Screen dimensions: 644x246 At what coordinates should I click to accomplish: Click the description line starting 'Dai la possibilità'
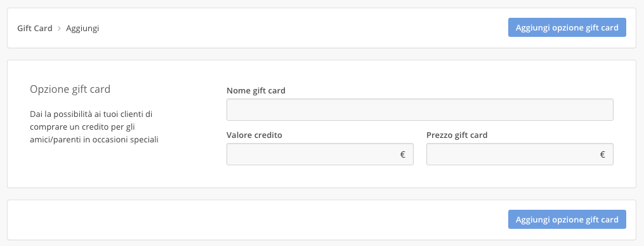(91, 114)
